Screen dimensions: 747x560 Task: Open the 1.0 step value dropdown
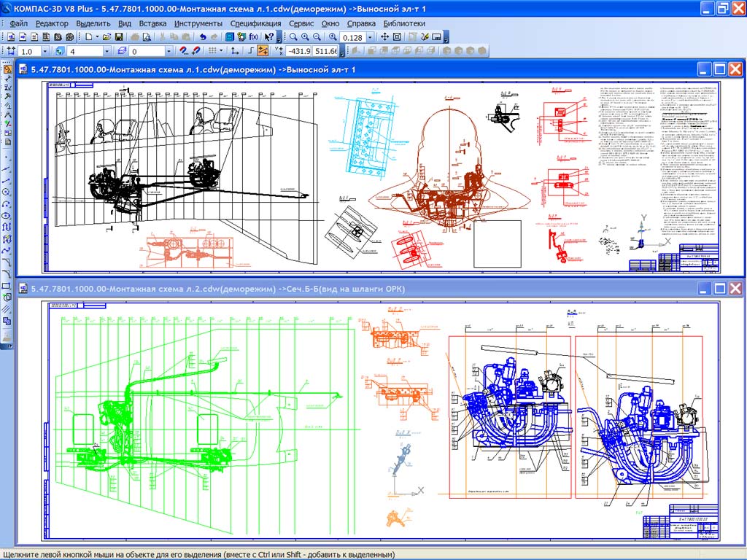click(x=44, y=51)
